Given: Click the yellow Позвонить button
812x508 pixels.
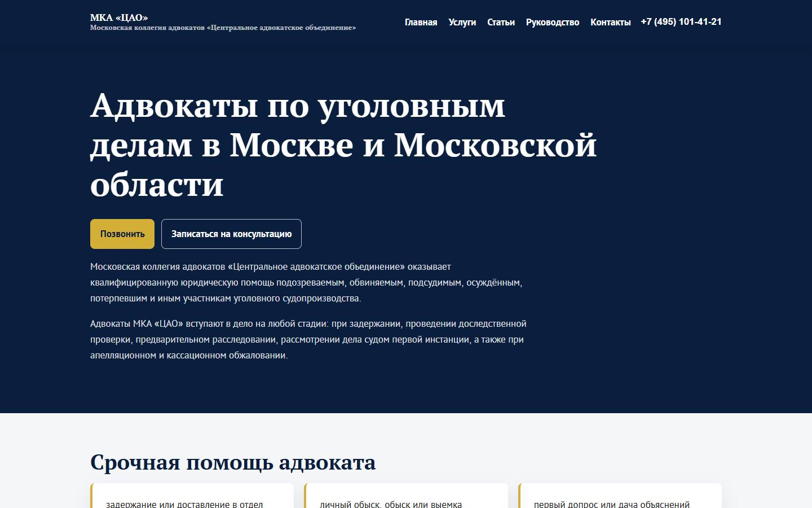Looking at the screenshot, I should 122,234.
